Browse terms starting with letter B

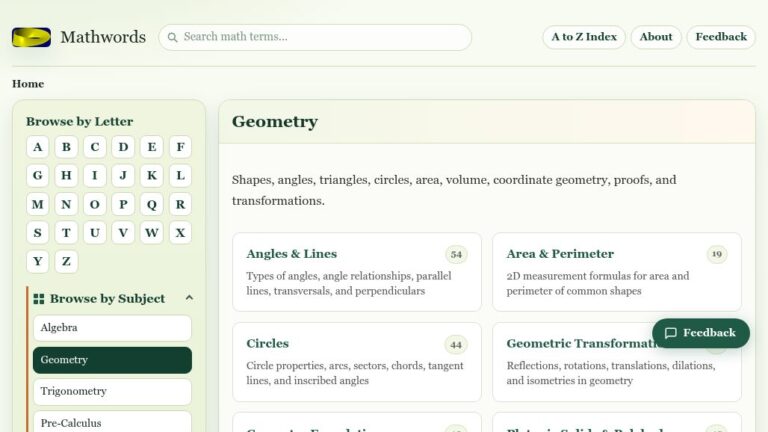(x=66, y=147)
